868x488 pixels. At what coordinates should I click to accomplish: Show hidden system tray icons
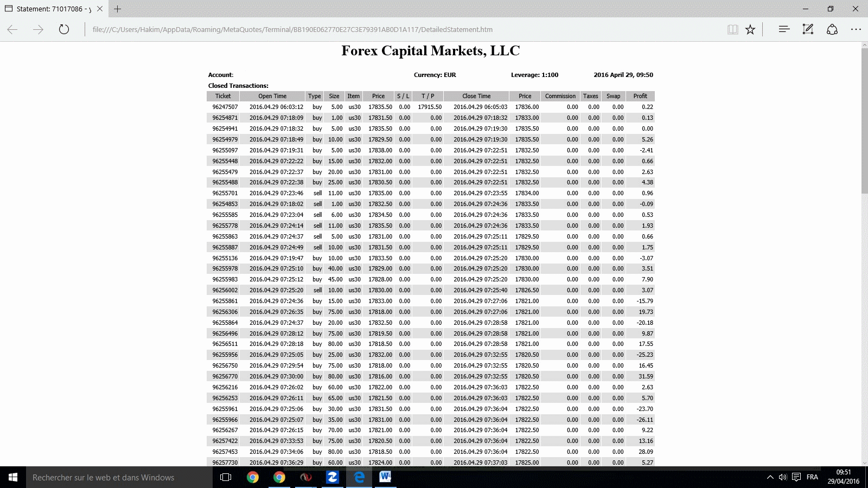[770, 477]
